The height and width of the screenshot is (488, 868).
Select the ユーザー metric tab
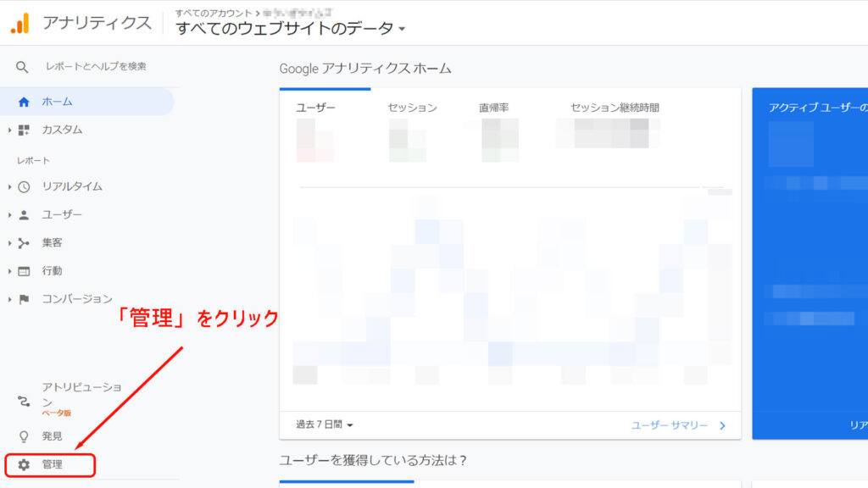point(315,108)
